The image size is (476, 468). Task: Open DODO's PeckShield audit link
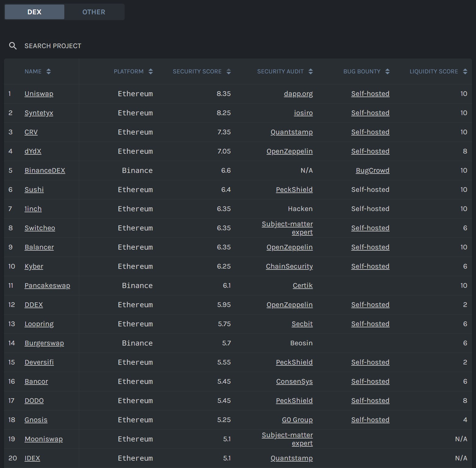(294, 401)
